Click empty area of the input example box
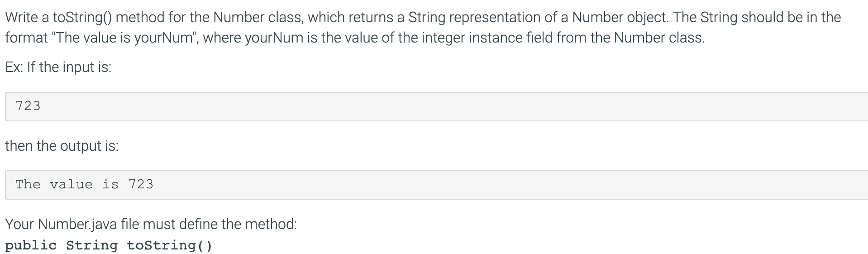Screen dimensions: 868x254 click(x=453, y=106)
